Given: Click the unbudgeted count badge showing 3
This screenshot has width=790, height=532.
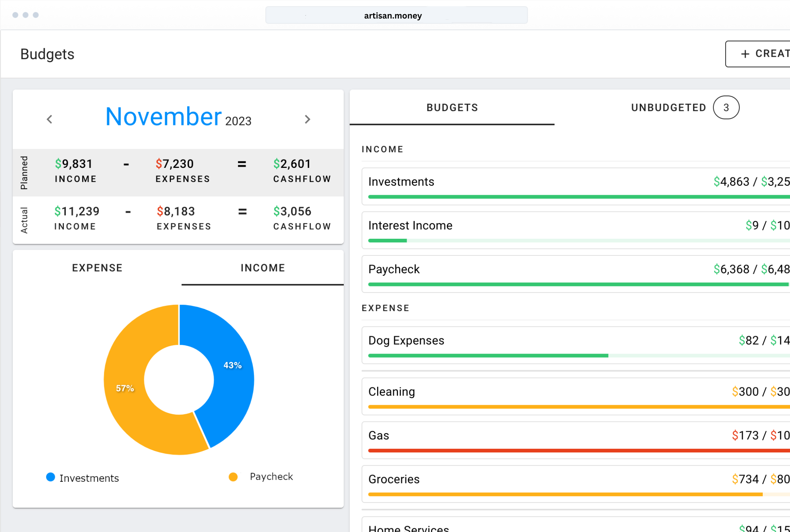Looking at the screenshot, I should [726, 108].
